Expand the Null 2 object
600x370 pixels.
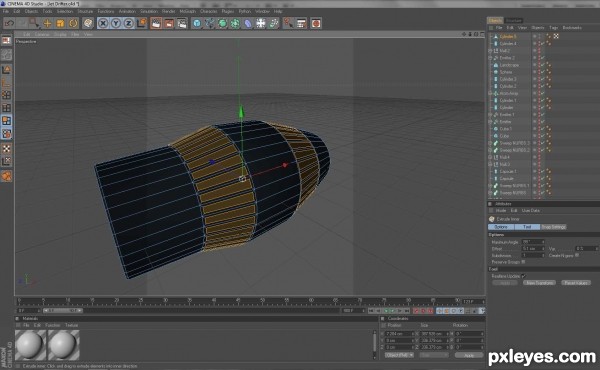click(x=490, y=51)
